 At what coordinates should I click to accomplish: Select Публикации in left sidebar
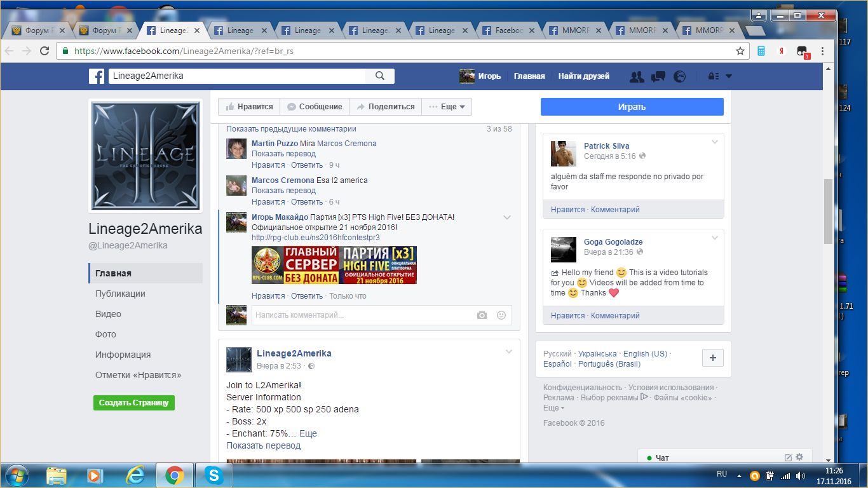pos(120,294)
